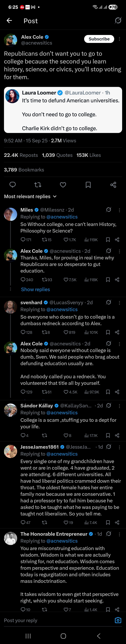View analytics on svenhard's reply (101K)
This screenshot has height=644, width=126.
[x=91, y=332]
